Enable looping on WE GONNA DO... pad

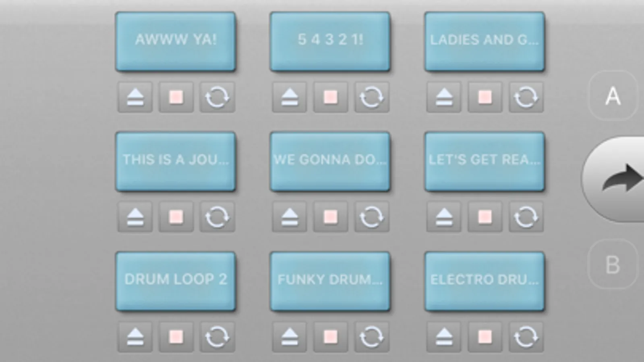[371, 217]
